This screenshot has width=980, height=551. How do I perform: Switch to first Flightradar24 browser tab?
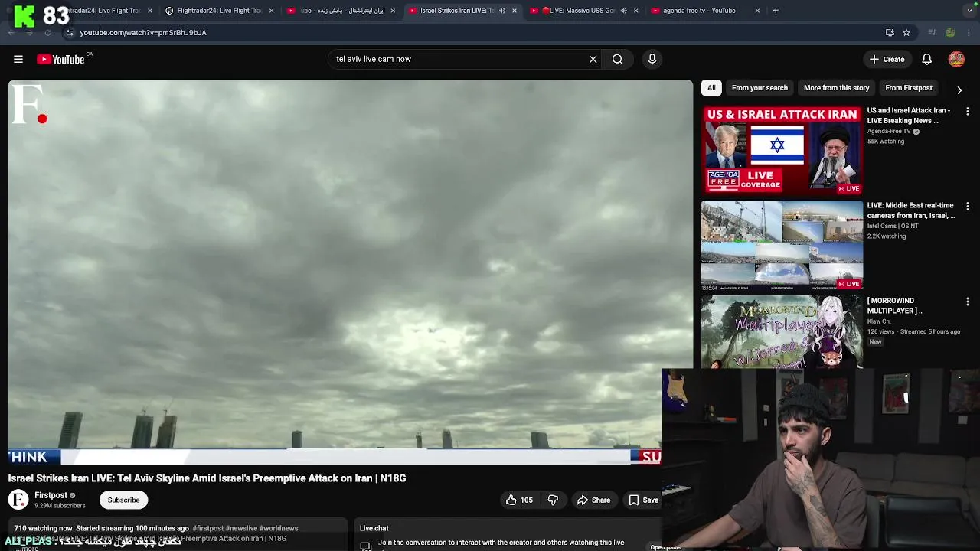point(107,11)
